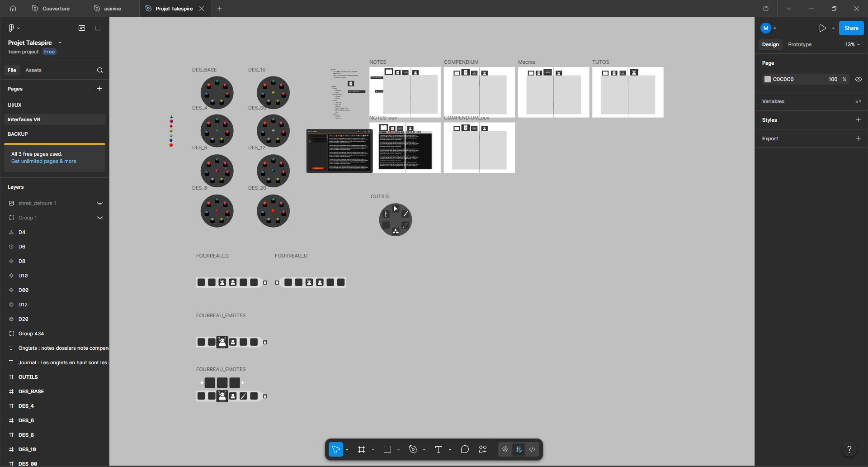Viewport: 868px width, 467px height.
Task: Show hidden Group 1 layer
Action: pos(100,218)
